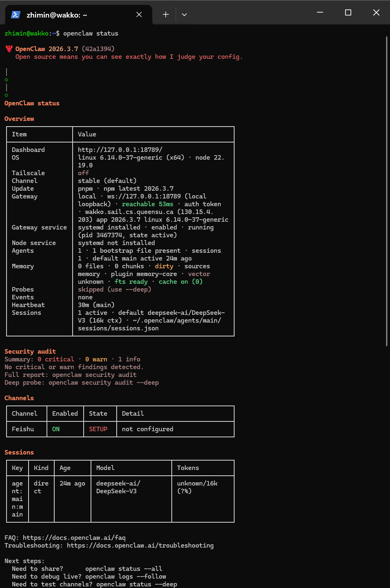Open the troubleshooting docs link
390x588 pixels.
(x=140, y=545)
